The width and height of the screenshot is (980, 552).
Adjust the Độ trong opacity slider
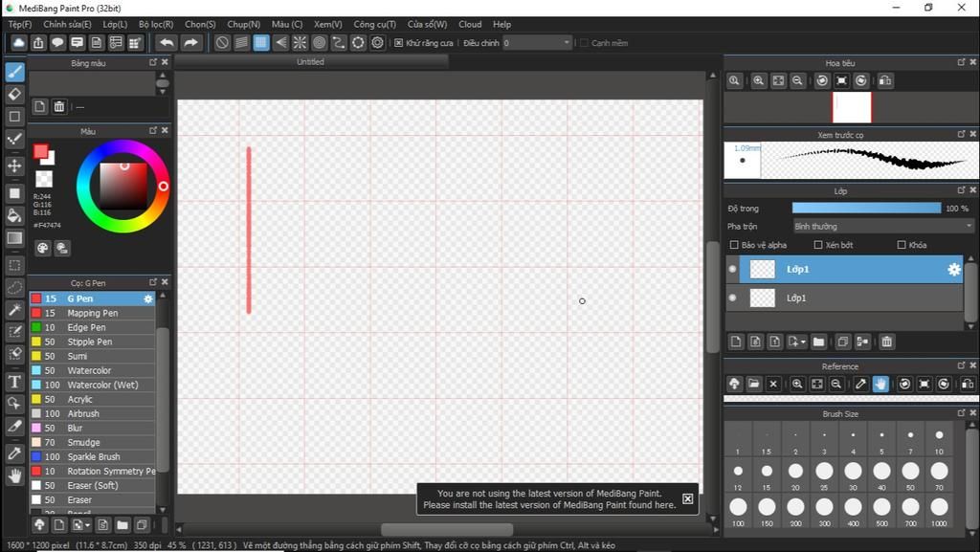click(866, 208)
